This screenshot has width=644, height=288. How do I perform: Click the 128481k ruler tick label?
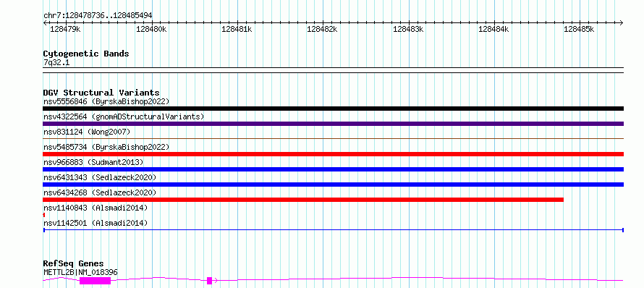(x=237, y=29)
